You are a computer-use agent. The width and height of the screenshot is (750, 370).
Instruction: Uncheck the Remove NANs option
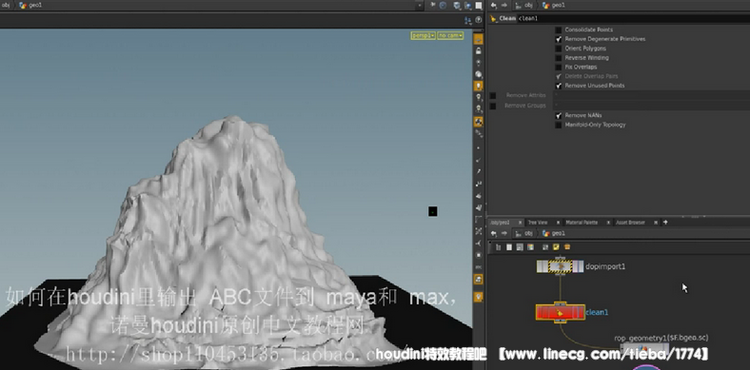click(x=558, y=116)
